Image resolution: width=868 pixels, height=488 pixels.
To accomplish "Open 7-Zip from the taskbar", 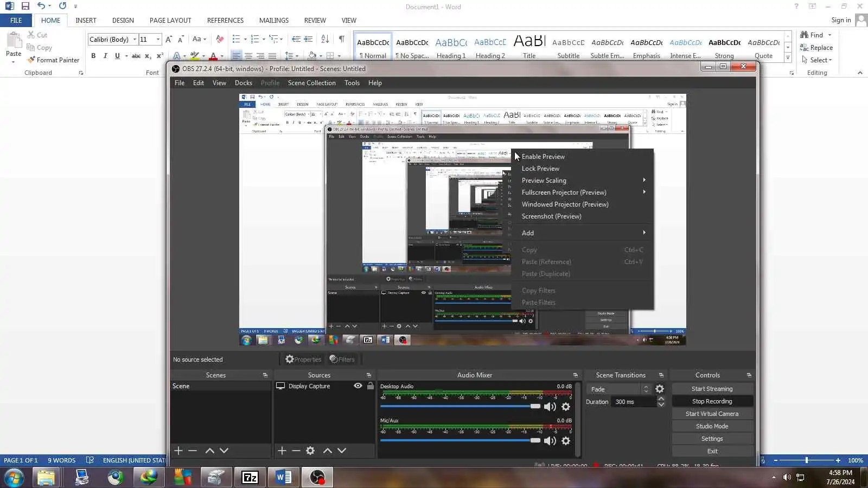I will click(250, 477).
